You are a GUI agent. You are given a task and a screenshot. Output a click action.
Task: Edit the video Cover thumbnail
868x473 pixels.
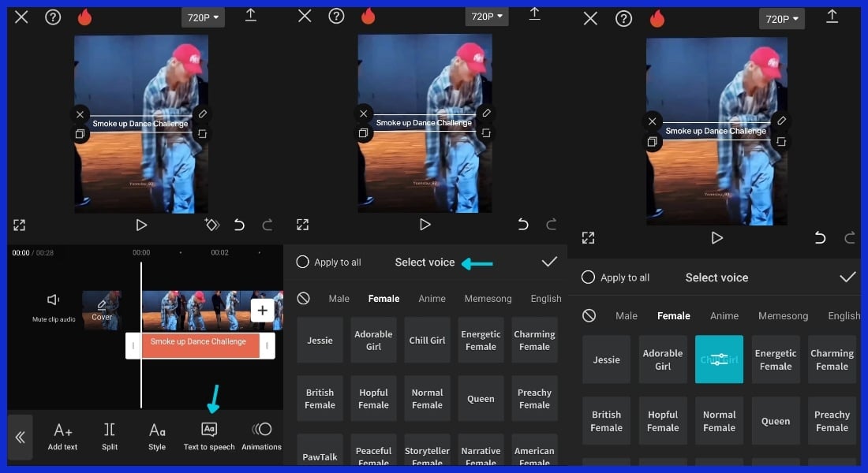point(102,310)
